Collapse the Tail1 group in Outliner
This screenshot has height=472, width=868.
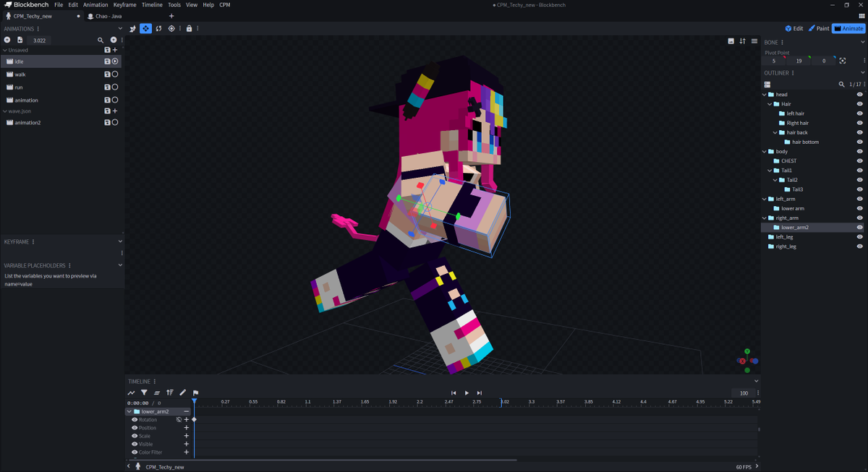click(x=770, y=171)
